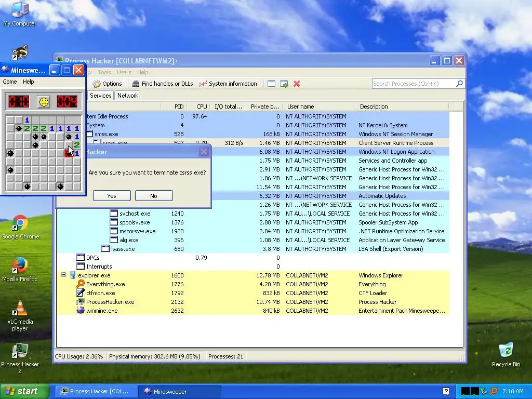Click the Processes: 21 status entry
Screen dimensions: 532x399
click(225, 356)
